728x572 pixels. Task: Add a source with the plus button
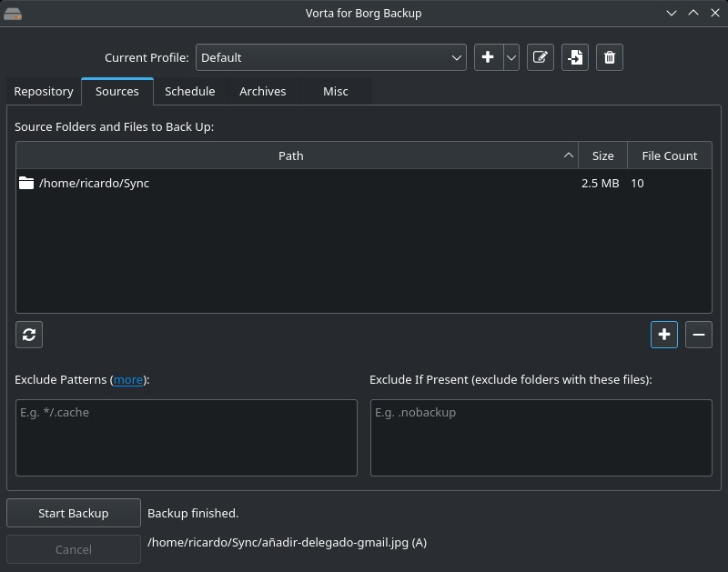[x=664, y=335]
